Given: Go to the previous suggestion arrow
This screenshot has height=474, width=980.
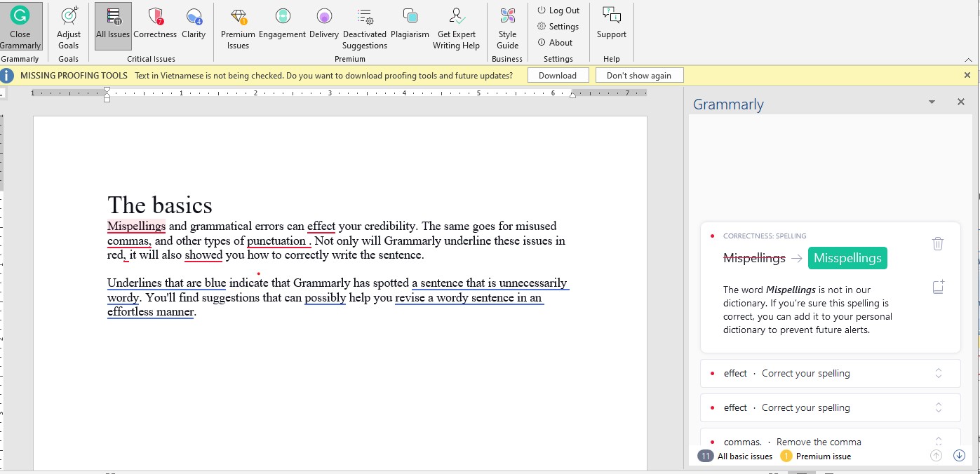Looking at the screenshot, I should 936,456.
